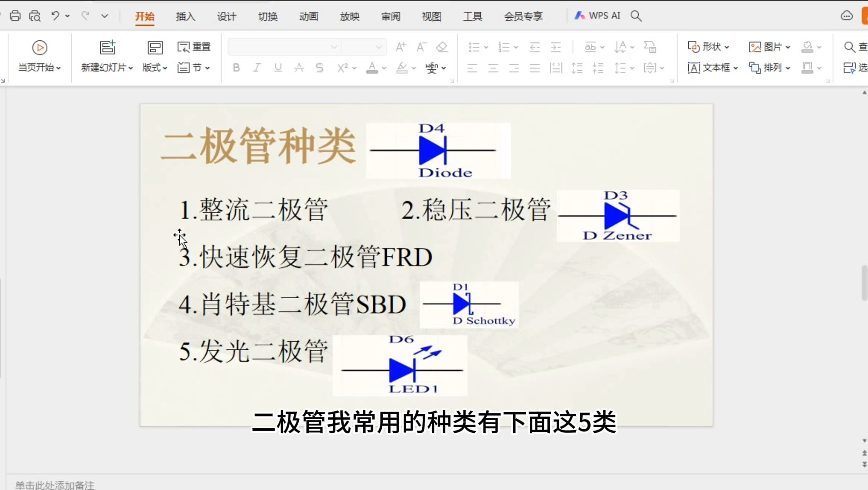Apply the text highlight color swatch

(402, 68)
